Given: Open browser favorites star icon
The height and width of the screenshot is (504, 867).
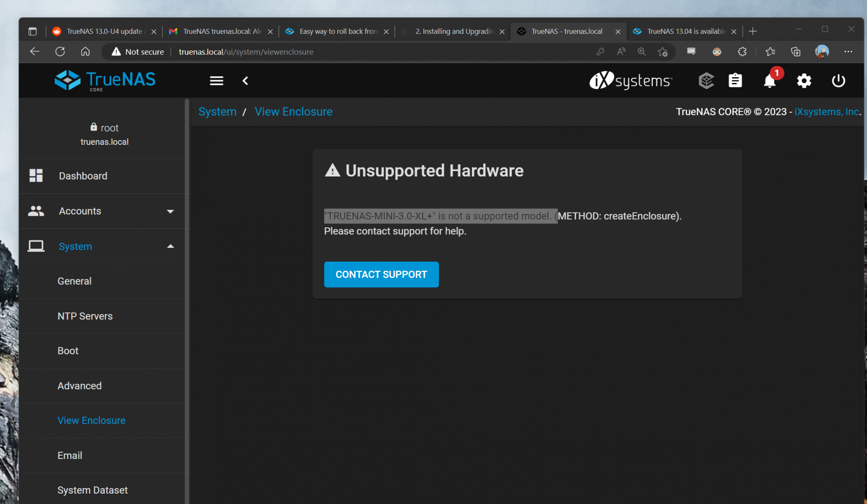Looking at the screenshot, I should click(x=770, y=52).
